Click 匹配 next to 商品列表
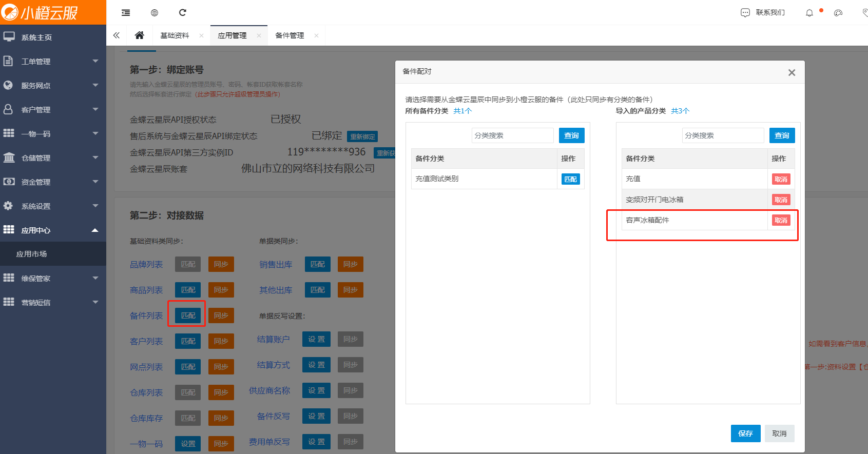The width and height of the screenshot is (868, 454). tap(188, 290)
